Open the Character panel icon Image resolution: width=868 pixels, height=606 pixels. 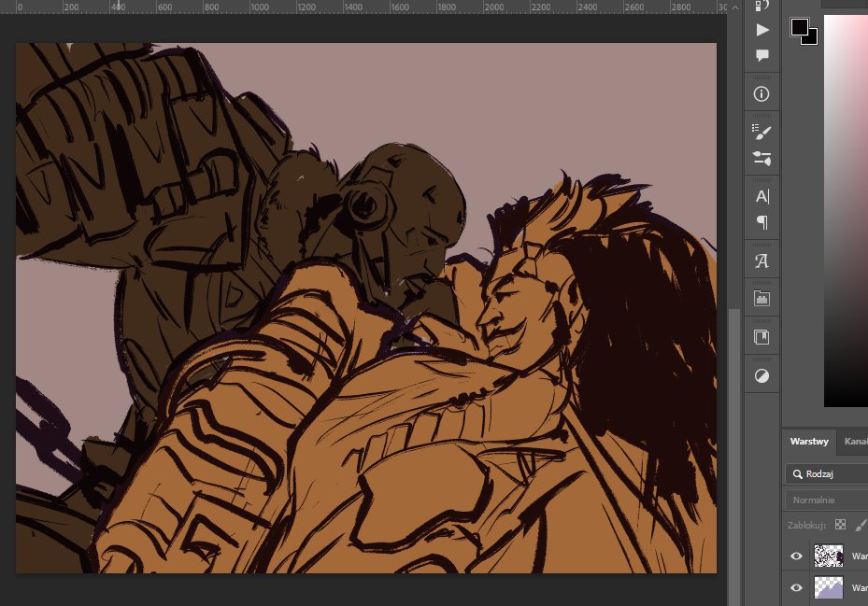click(x=761, y=196)
